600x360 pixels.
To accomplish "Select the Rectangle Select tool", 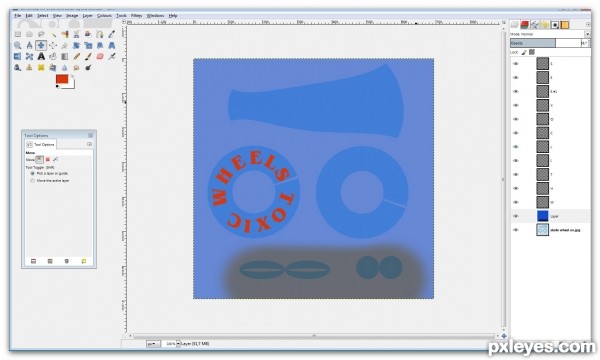I will tap(18, 34).
